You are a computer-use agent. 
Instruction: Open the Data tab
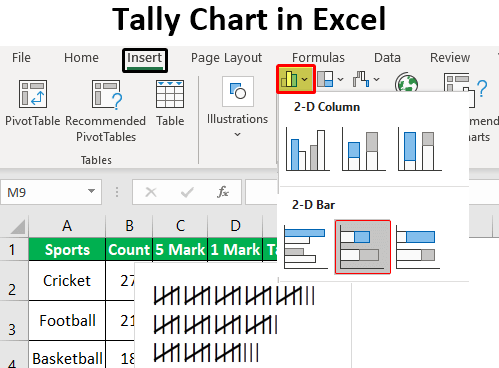click(387, 58)
